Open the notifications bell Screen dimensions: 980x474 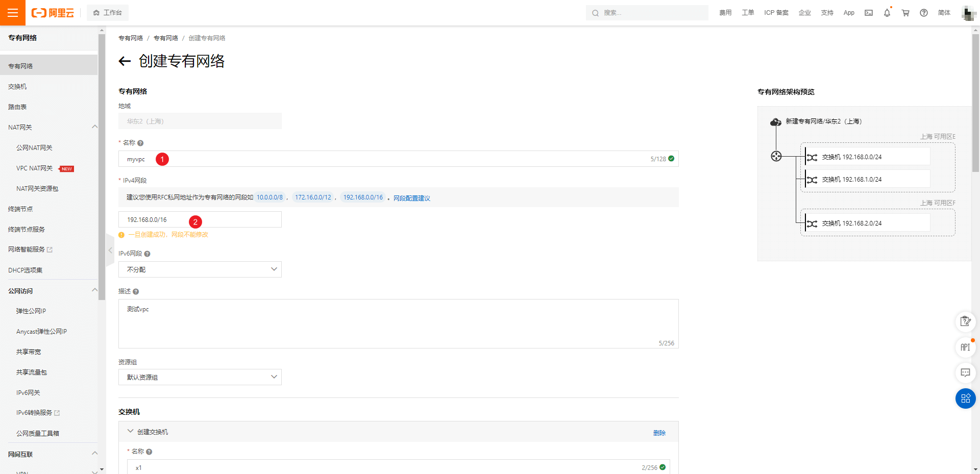point(887,13)
